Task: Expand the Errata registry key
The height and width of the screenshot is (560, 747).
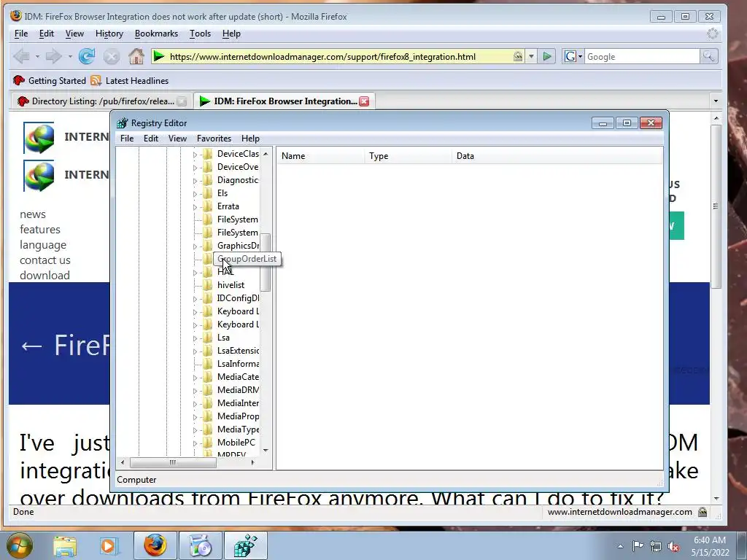Action: click(x=195, y=206)
